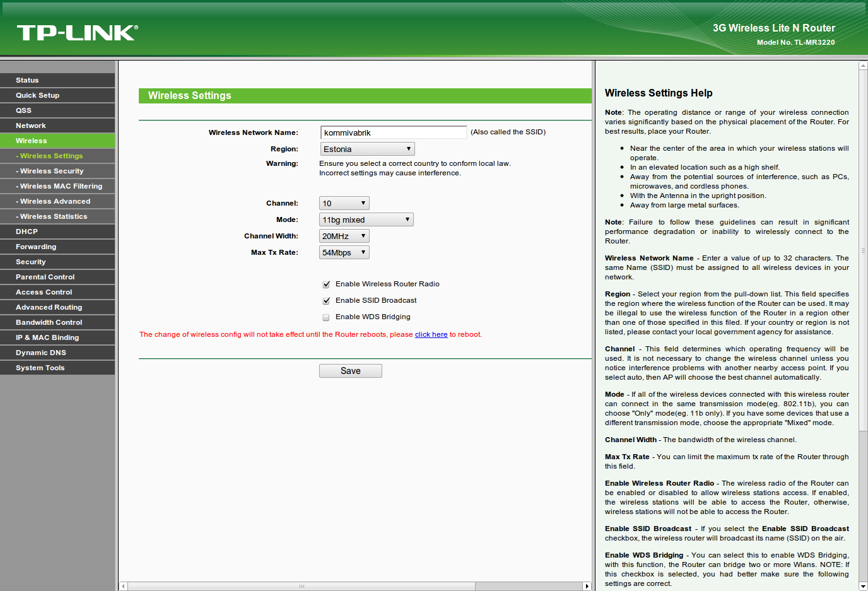This screenshot has width=868, height=591.
Task: Open Access Control settings
Action: 57,292
